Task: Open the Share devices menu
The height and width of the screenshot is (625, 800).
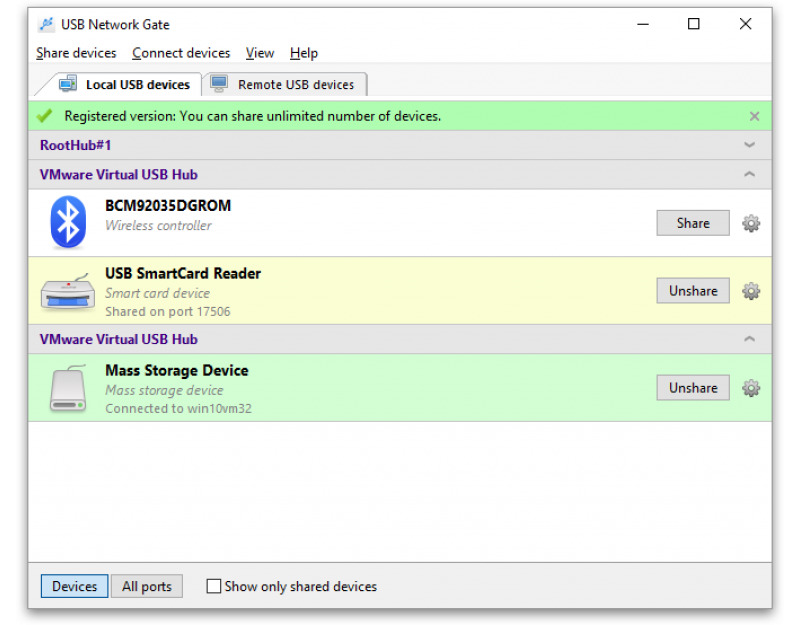Action: pos(76,53)
